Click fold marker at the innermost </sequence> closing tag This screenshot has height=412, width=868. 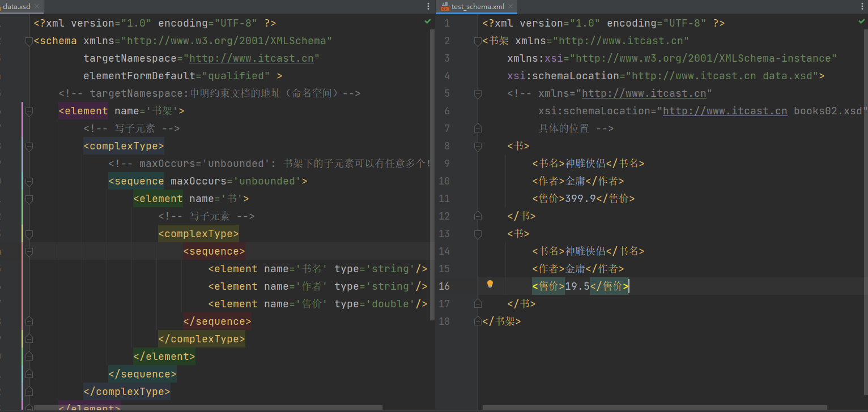click(x=29, y=321)
